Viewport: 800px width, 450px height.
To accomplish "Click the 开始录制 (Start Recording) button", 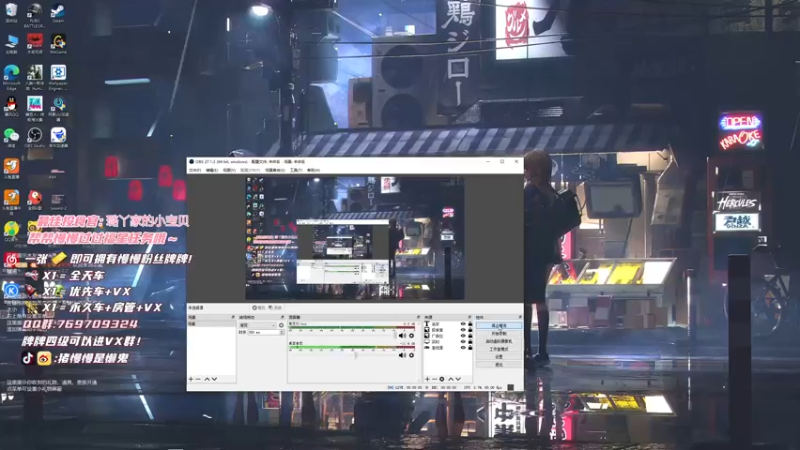I will tap(499, 333).
